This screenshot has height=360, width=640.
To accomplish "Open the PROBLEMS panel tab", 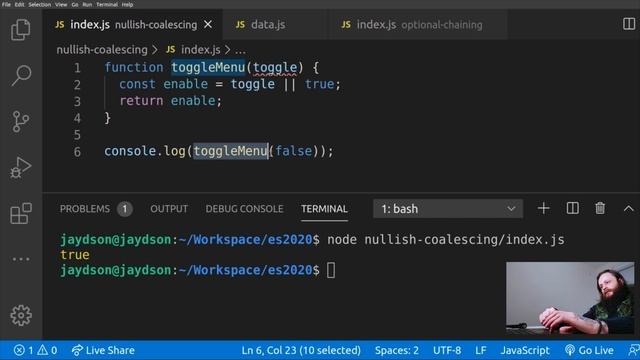I will [x=85, y=209].
